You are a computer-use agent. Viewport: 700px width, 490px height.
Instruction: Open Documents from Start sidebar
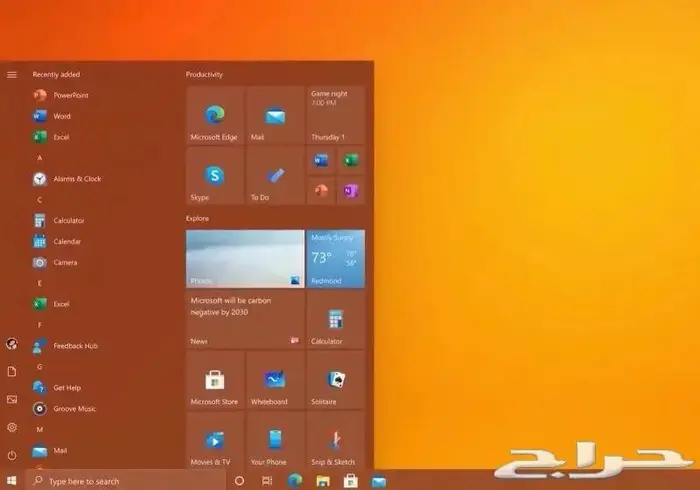tap(12, 371)
